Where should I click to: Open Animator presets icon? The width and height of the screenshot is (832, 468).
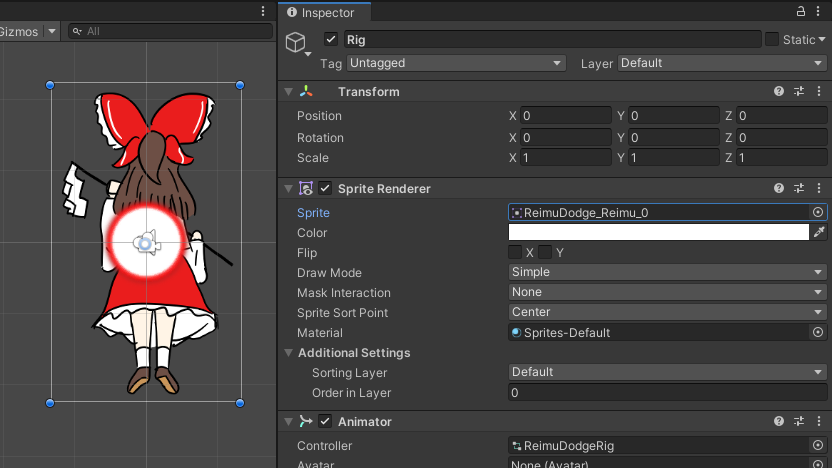pos(799,421)
